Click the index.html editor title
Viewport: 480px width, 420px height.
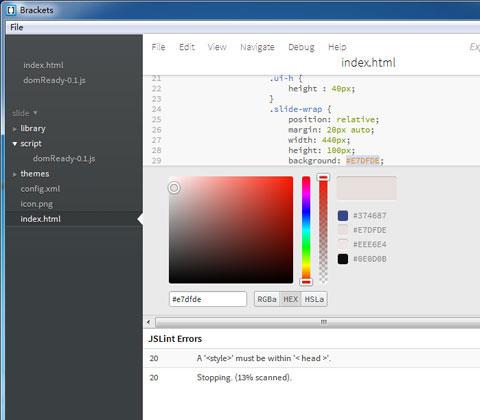(x=368, y=63)
